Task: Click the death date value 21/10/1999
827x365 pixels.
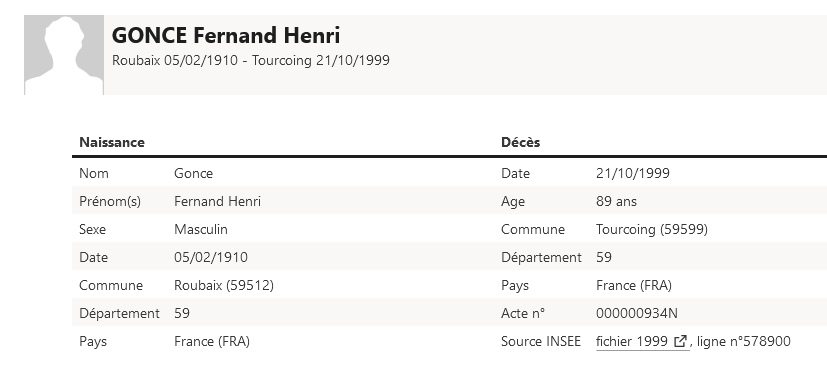Action: [x=633, y=174]
